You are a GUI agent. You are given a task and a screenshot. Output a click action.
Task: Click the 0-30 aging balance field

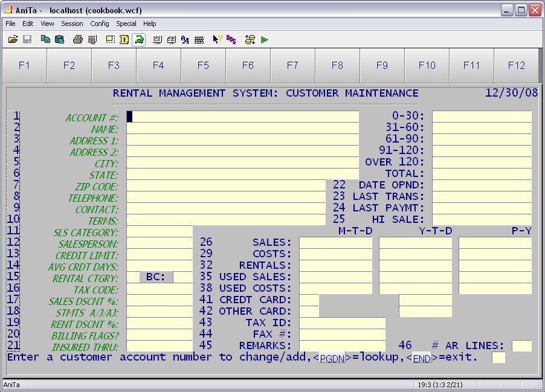click(x=482, y=117)
